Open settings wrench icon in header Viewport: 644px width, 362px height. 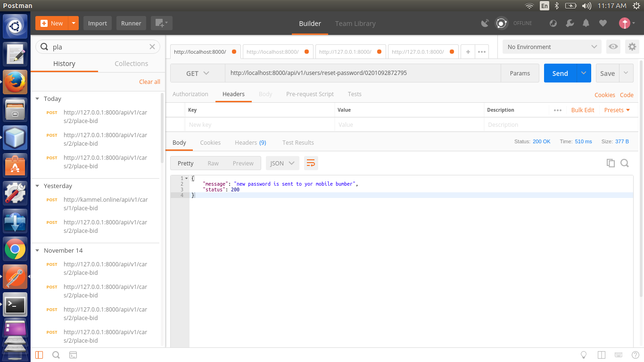click(570, 23)
